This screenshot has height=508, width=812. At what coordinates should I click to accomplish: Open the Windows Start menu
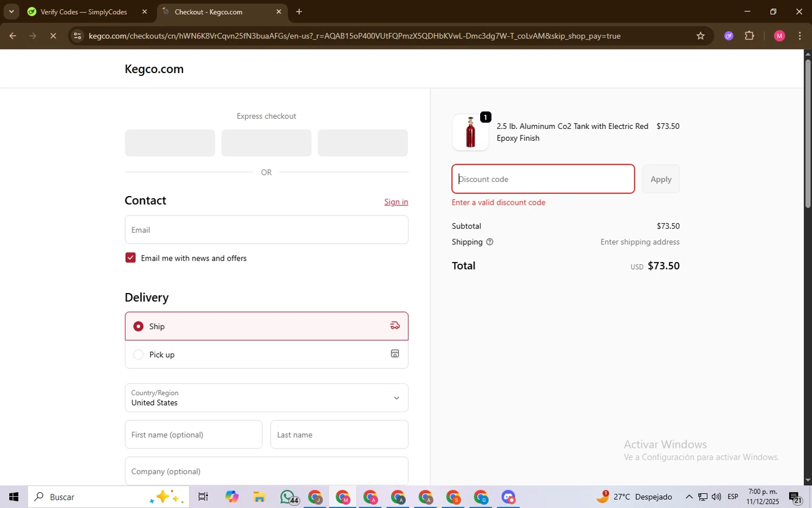coord(14,497)
